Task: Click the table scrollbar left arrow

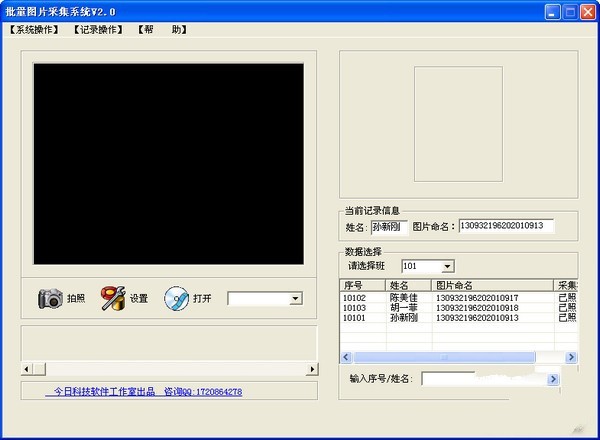Action: [346, 357]
